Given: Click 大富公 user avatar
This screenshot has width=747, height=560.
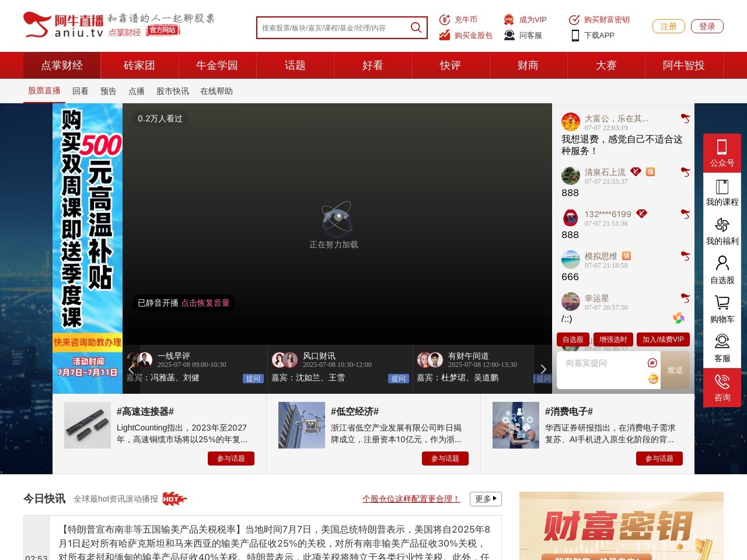Looking at the screenshot, I should point(571,122).
